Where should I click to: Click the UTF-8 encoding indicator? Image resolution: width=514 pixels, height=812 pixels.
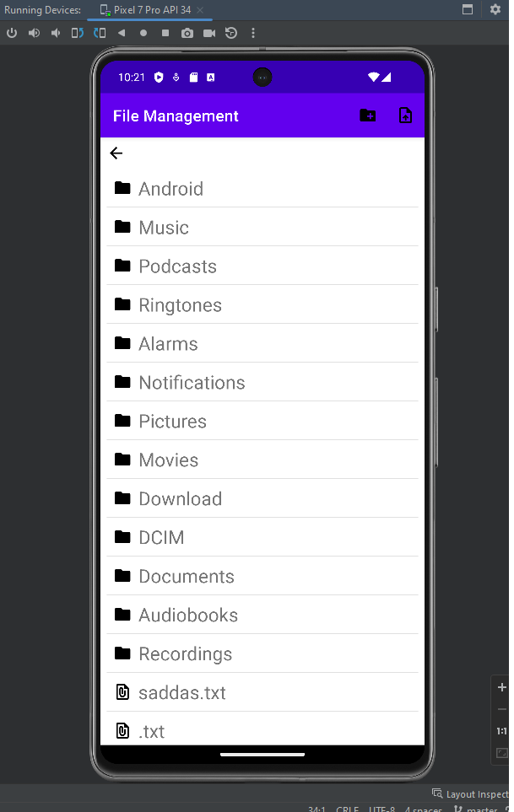381,808
